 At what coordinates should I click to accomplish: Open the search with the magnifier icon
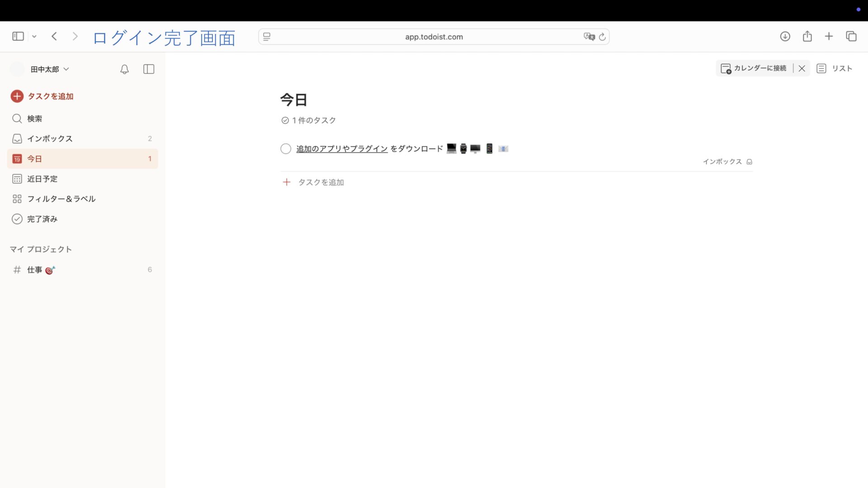[x=17, y=118]
